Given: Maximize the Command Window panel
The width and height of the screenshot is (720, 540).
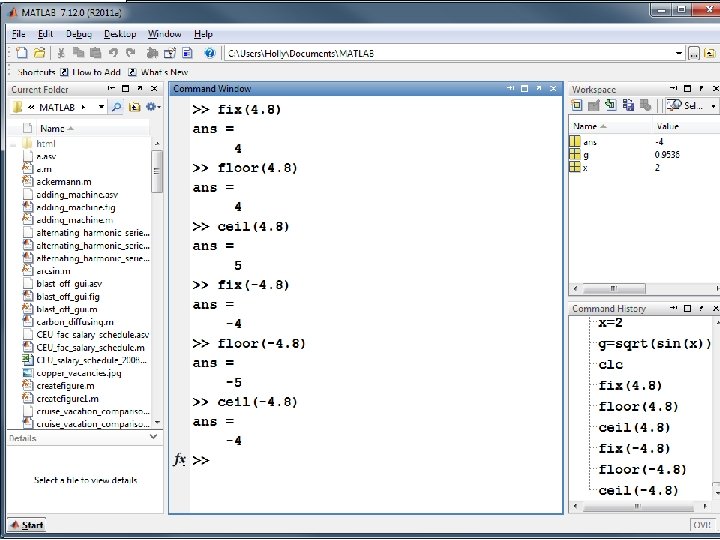Looking at the screenshot, I should pos(525,89).
